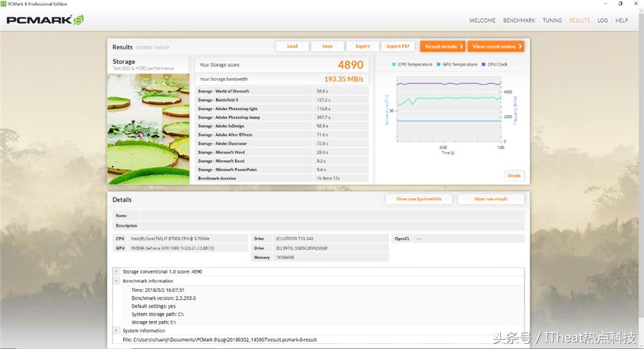Open the Log tab
Viewport: 644px width, 349px height.
[602, 21]
